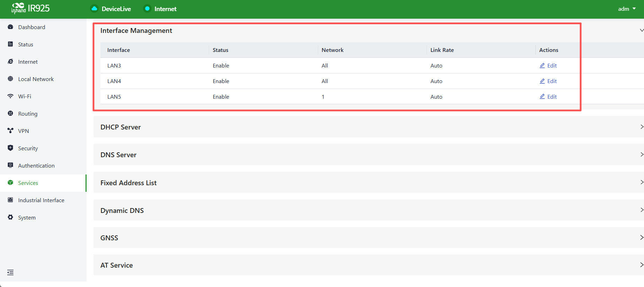The height and width of the screenshot is (287, 644).
Task: Click the Internet sidebar icon
Action: click(10, 62)
